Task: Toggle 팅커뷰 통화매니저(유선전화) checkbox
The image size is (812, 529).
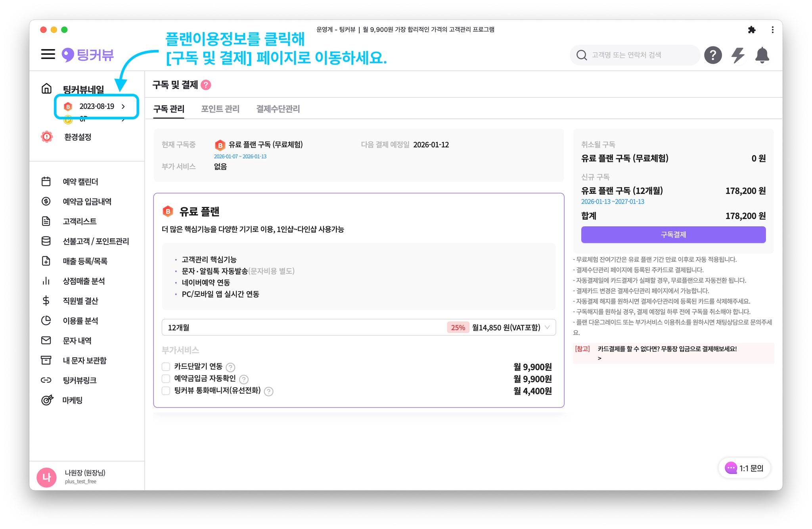Action: click(x=166, y=391)
